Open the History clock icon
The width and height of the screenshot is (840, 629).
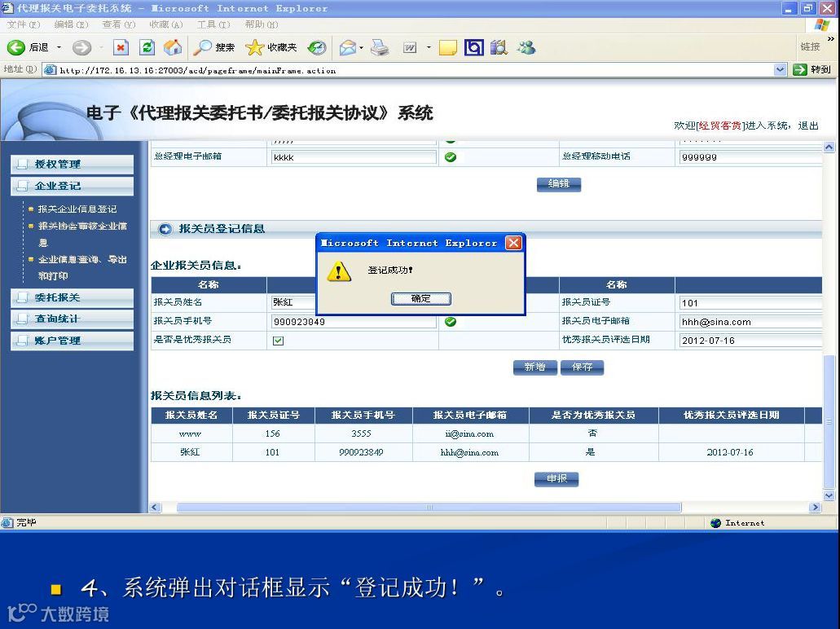coord(317,48)
